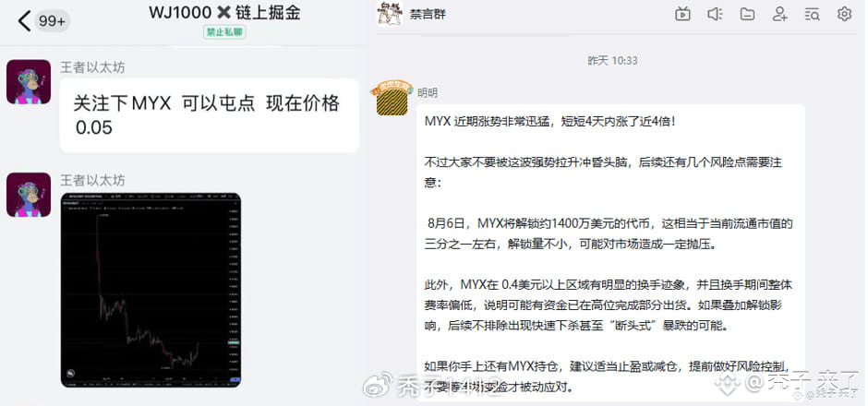Mute the group with speaker icon
The width and height of the screenshot is (868, 406).
(x=715, y=15)
